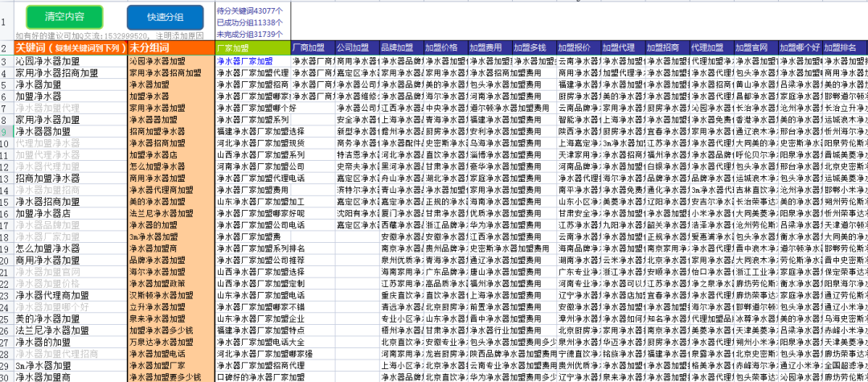Select ungrouped word 万泉达净水器加盟

pyautogui.click(x=171, y=342)
